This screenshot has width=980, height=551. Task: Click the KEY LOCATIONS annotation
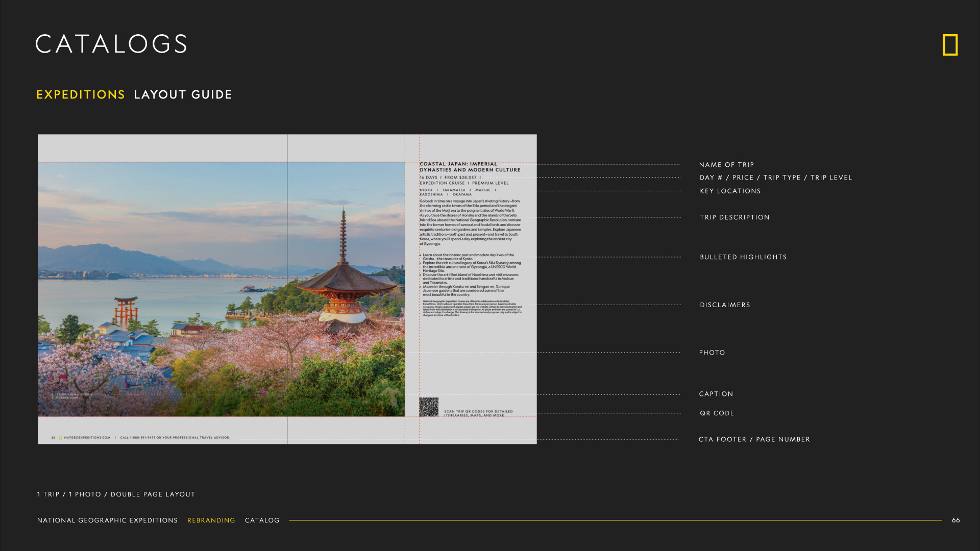(730, 191)
